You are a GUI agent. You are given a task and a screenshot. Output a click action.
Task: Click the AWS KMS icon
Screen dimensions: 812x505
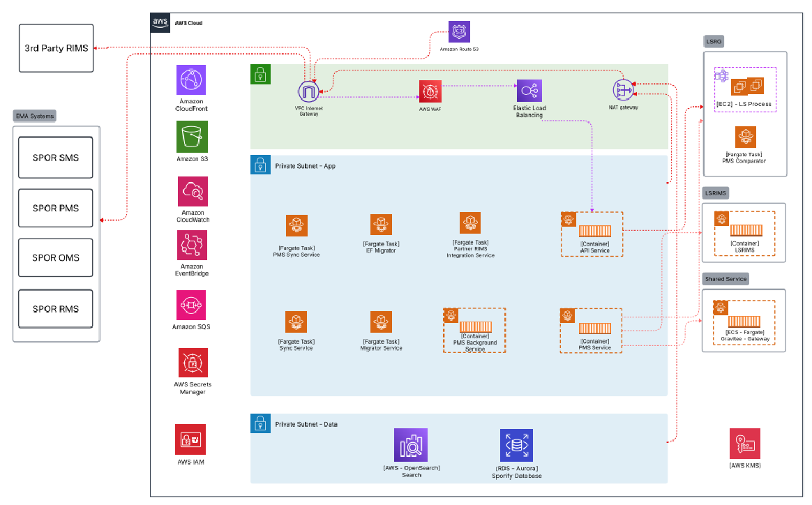[x=745, y=444]
